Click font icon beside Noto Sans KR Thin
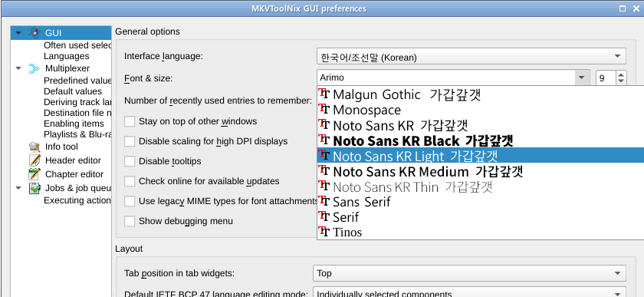The image size is (644, 297). pos(324,186)
